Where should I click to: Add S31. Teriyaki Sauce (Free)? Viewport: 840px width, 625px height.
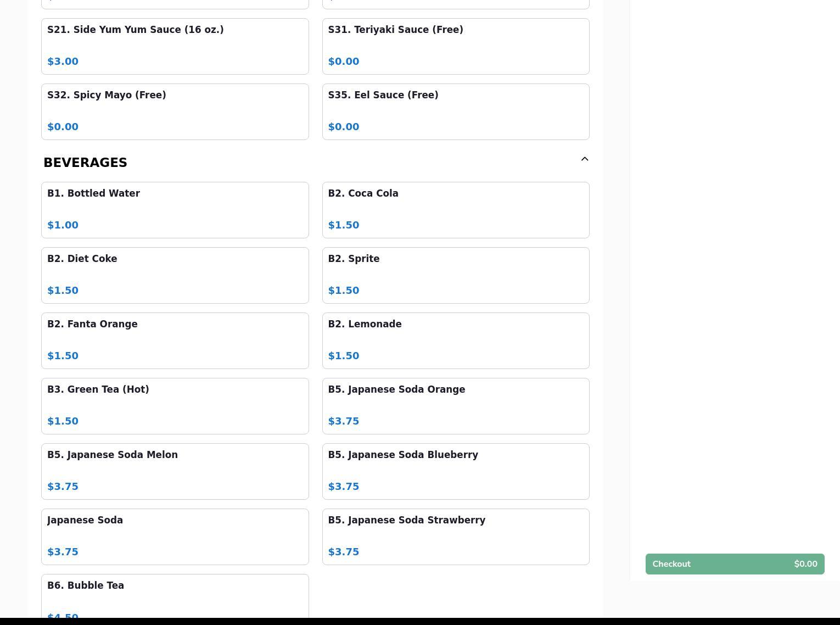pyautogui.click(x=455, y=46)
